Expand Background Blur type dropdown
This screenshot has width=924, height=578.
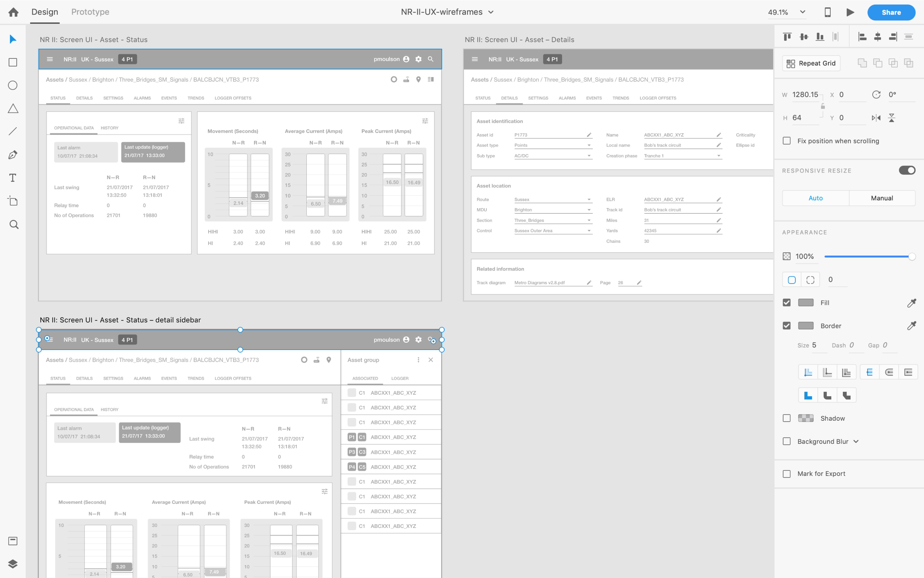tap(856, 441)
